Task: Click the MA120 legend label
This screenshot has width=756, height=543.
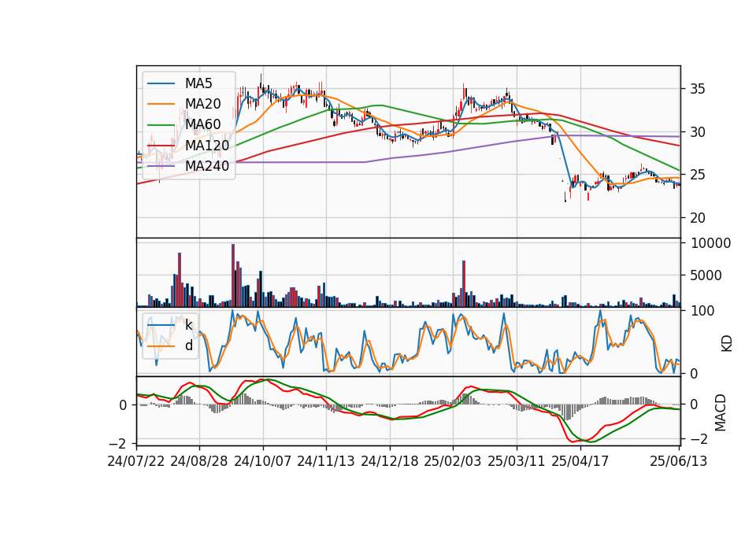Action: tap(207, 145)
